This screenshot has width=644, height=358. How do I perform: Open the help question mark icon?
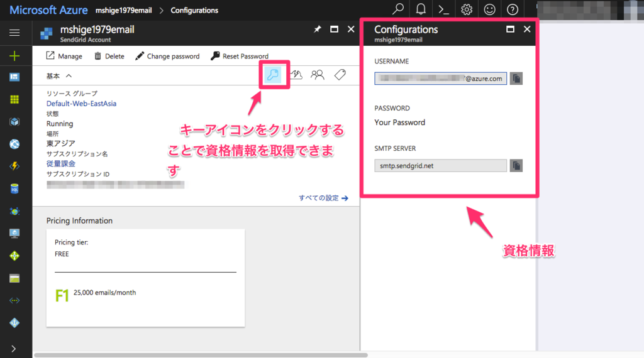(513, 9)
